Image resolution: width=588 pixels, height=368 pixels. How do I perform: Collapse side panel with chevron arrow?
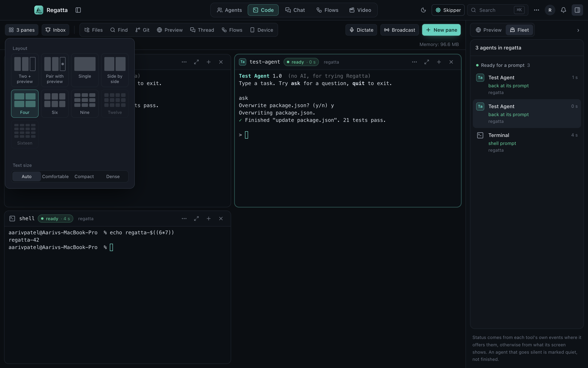tap(578, 30)
